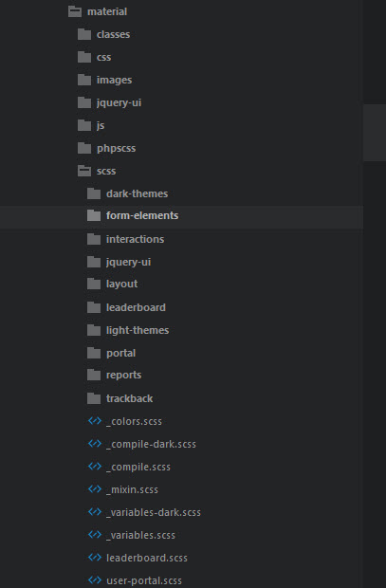Click the form-elements folder icon
The image size is (386, 588).
pyautogui.click(x=94, y=215)
